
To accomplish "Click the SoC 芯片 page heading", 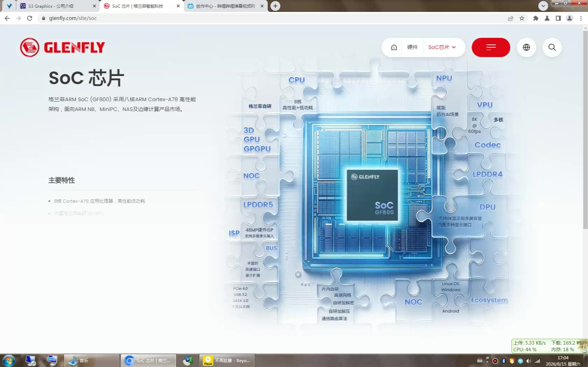I will coord(86,78).
